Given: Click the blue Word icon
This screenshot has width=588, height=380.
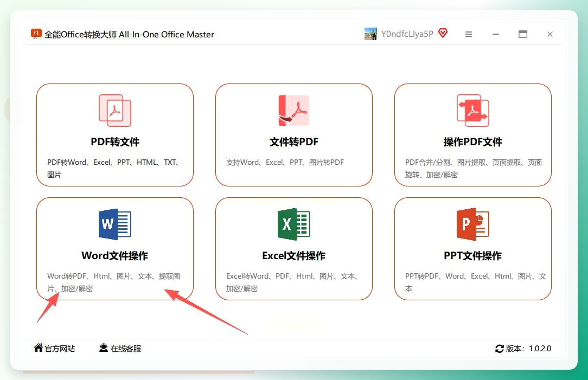Looking at the screenshot, I should click(115, 224).
